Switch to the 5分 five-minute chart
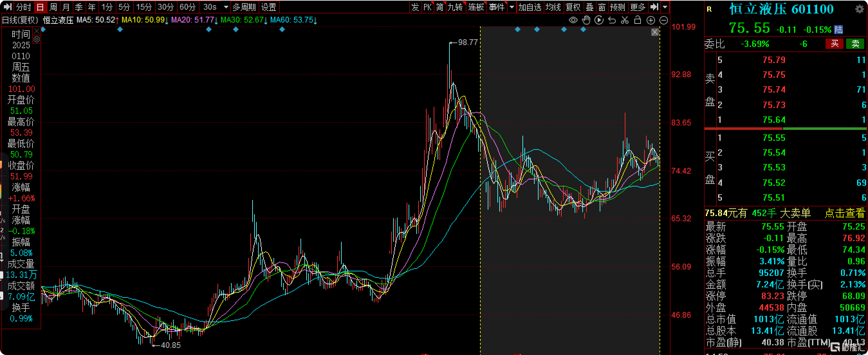The height and width of the screenshot is (355, 868). [x=124, y=7]
